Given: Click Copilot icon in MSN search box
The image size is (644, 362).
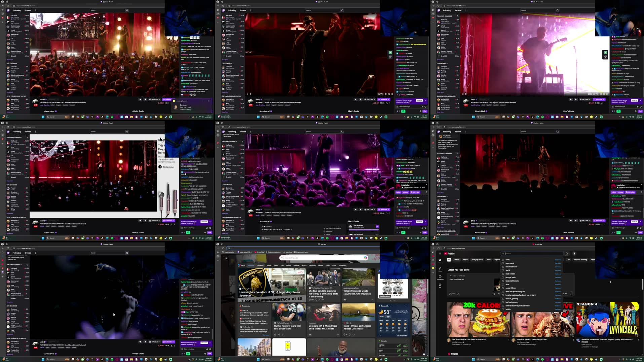Looking at the screenshot, I should [x=366, y=258].
